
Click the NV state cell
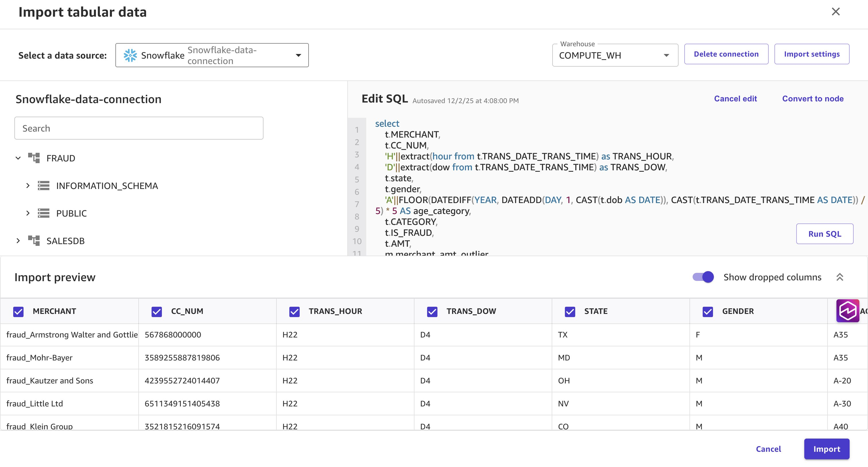click(621, 404)
